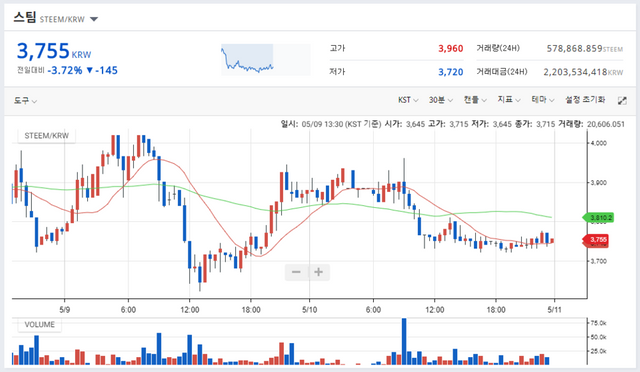Open the 도구 tools dropdown
The image size is (640, 372).
click(x=25, y=100)
